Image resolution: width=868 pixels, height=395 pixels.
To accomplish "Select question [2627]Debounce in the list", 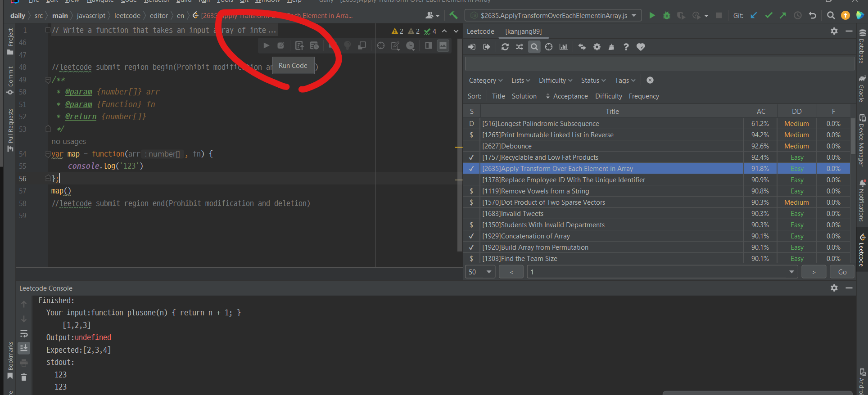I will click(656, 146).
